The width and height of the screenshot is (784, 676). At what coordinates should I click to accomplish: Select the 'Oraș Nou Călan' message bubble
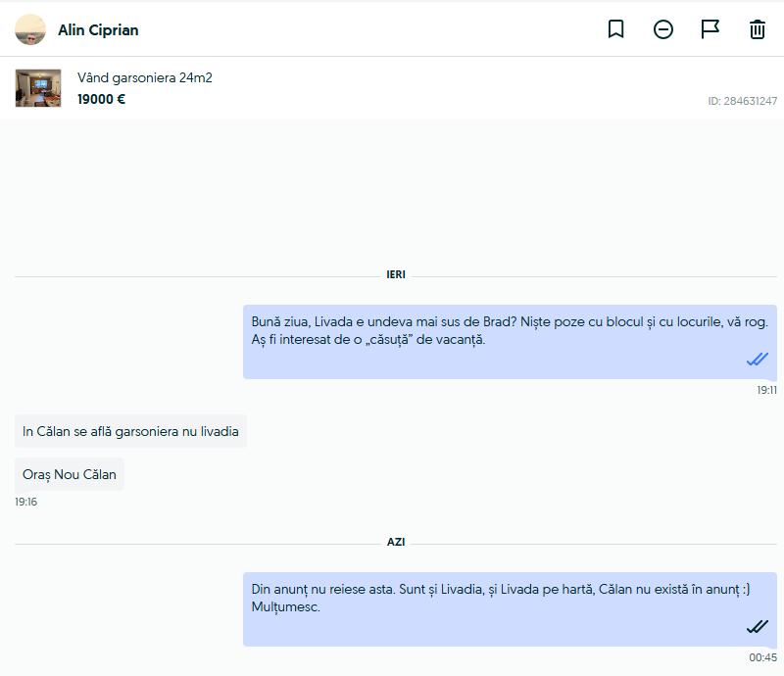[70, 474]
